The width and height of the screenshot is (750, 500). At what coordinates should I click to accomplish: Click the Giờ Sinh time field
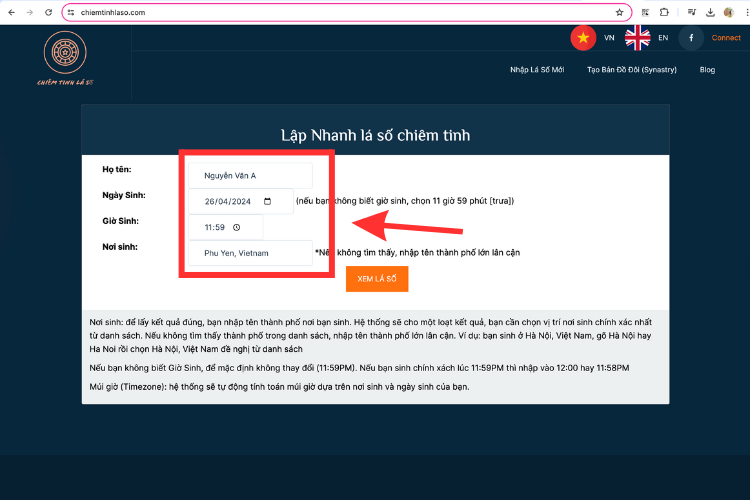[225, 227]
